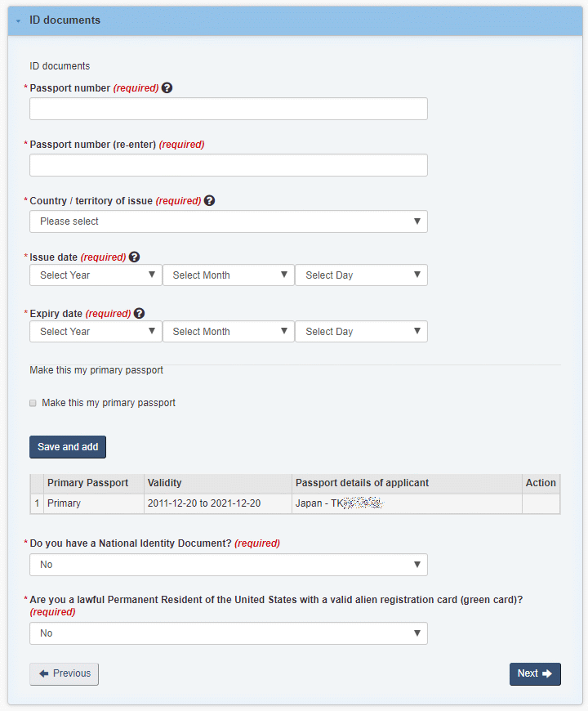Focus the Passport number re-enter field
This screenshot has height=711, width=588.
[x=229, y=165]
